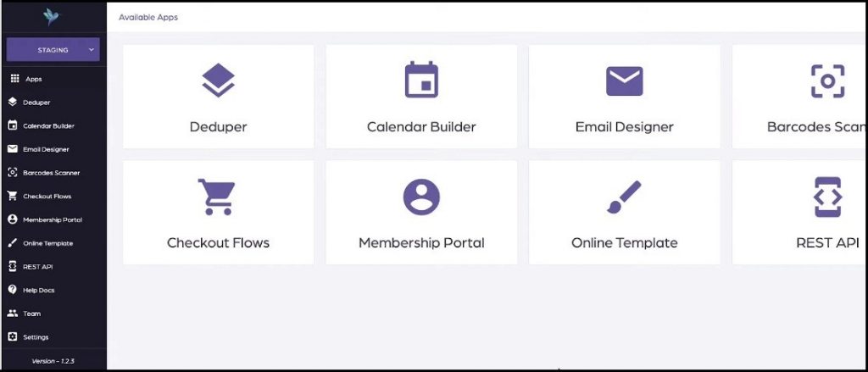Click the hummingbird logo at top of sidebar
Screen dimensions: 868x372
click(x=52, y=17)
